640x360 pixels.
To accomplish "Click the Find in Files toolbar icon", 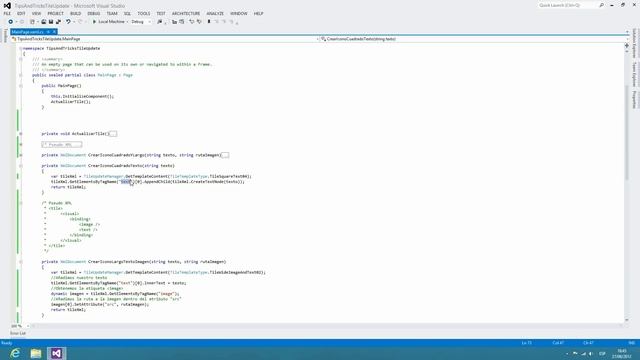I will [x=160, y=22].
